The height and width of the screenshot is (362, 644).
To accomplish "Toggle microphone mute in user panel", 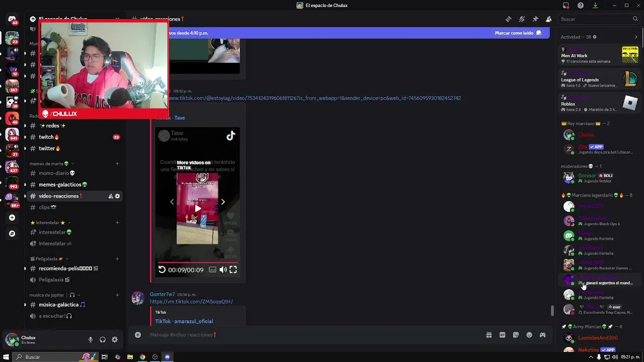I will [x=91, y=340].
